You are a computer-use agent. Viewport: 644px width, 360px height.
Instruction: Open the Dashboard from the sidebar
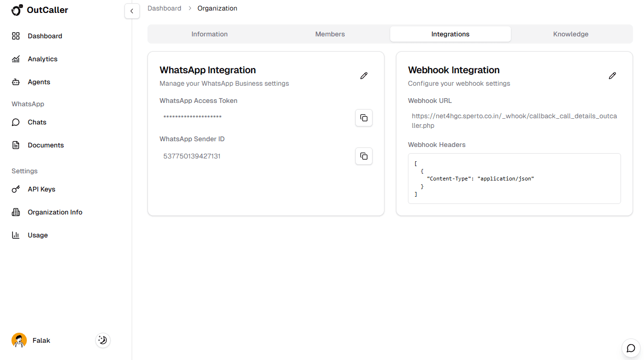coord(45,35)
